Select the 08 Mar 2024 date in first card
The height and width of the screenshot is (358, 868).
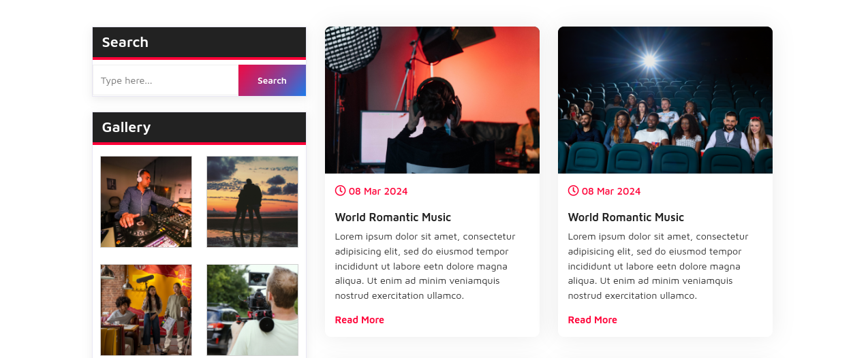tap(378, 191)
